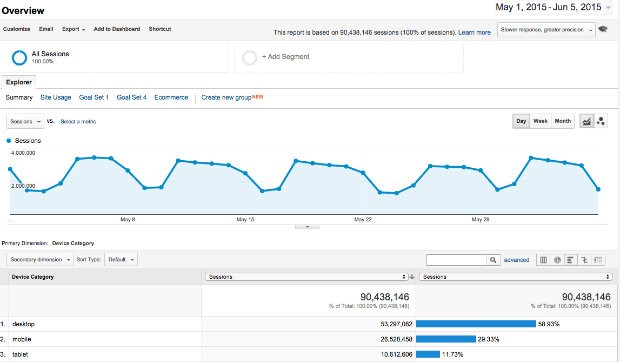The width and height of the screenshot is (620, 362).
Task: Click the mobile device category row
Action: click(x=308, y=339)
